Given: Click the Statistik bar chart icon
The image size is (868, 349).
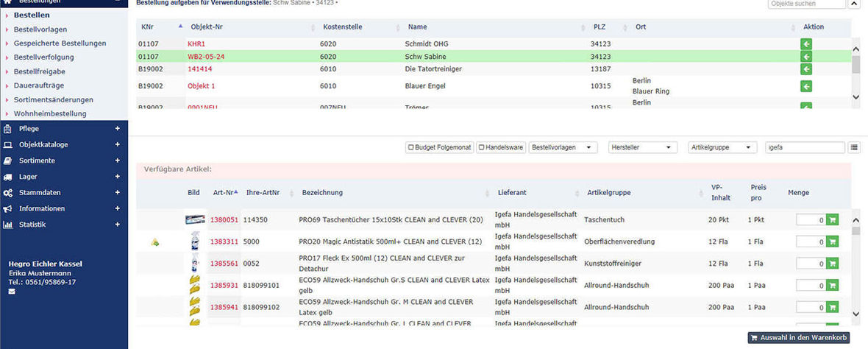Looking at the screenshot, I should 8,225.
